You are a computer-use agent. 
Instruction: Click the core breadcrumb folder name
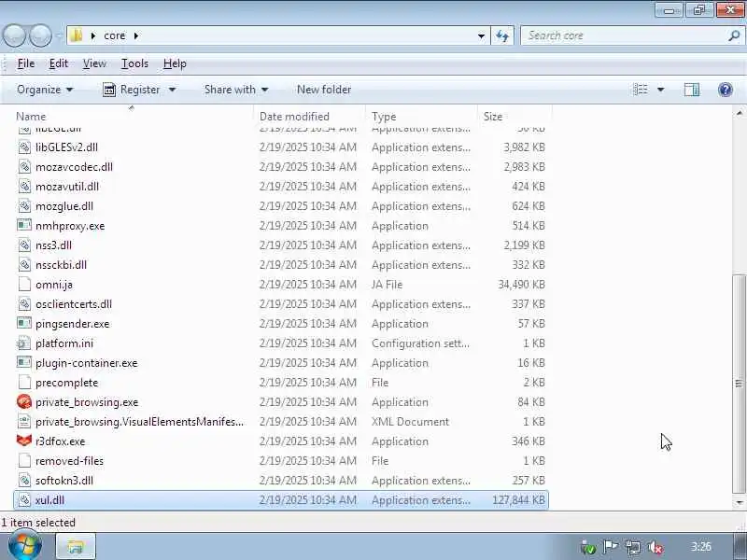click(114, 35)
